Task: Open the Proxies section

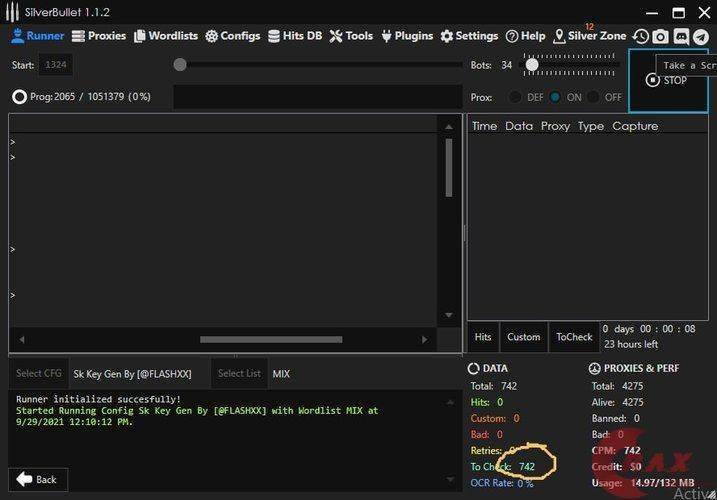Action: [x=99, y=36]
